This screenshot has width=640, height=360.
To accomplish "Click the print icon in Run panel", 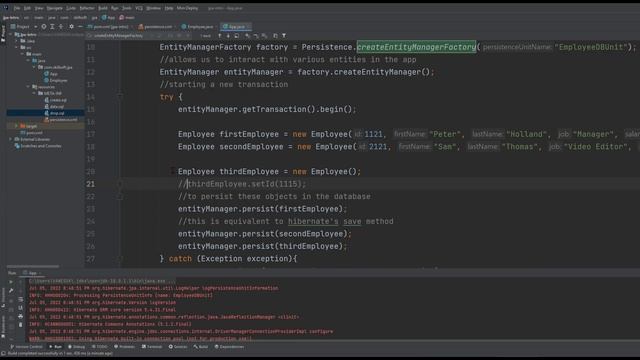I will click(20, 316).
